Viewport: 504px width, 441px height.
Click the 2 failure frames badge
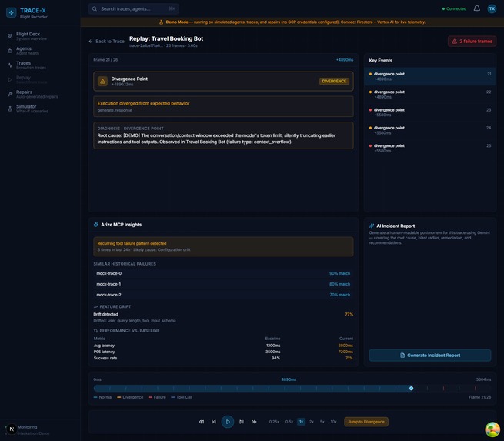click(x=472, y=41)
